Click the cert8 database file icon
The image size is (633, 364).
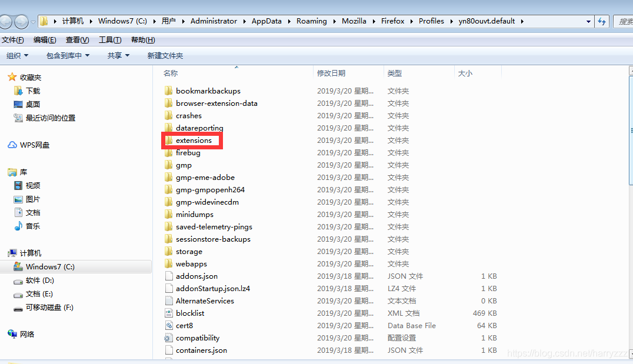[169, 325]
